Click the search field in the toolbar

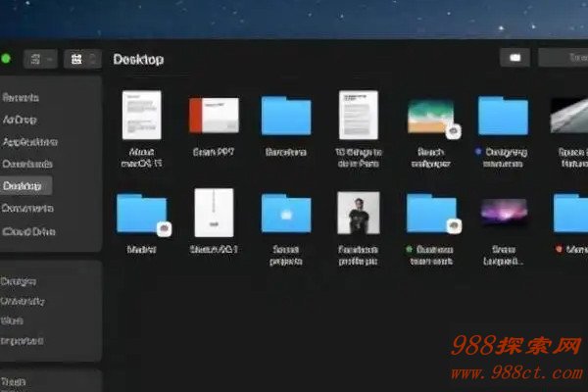(x=563, y=58)
